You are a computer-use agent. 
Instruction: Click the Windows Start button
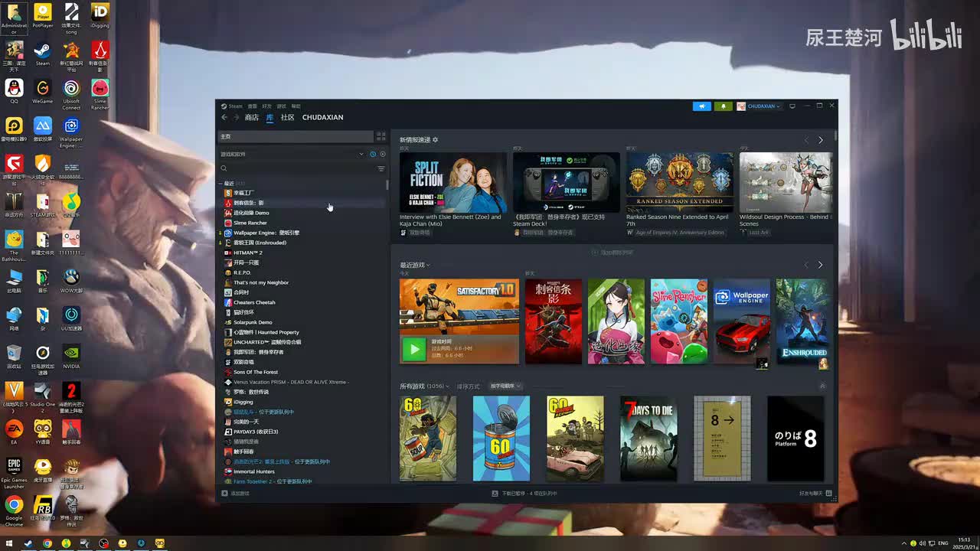(9, 543)
